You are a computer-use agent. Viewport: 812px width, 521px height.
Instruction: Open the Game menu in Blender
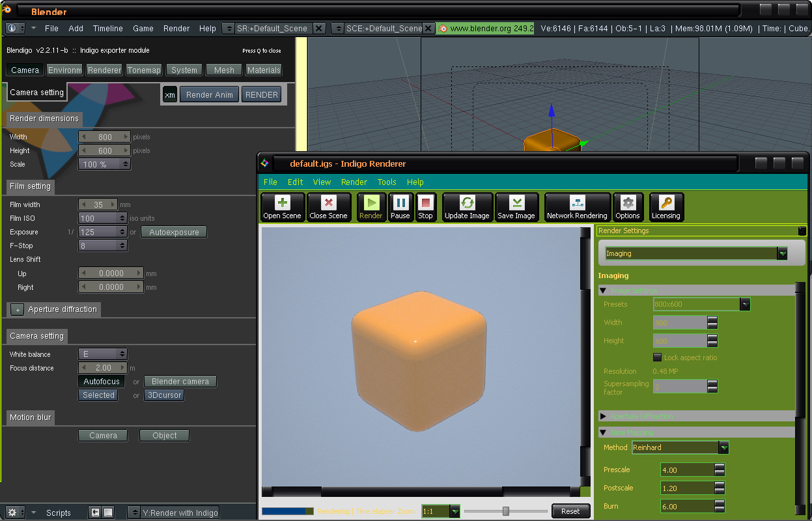click(x=143, y=28)
